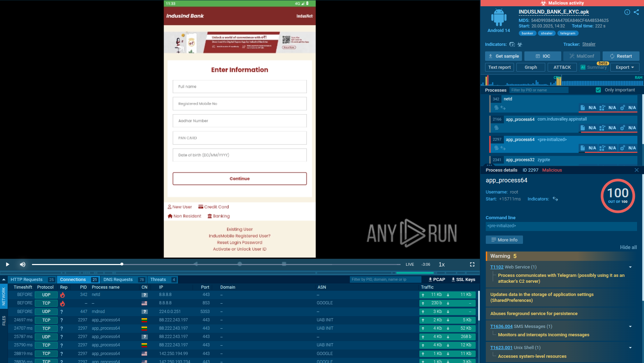The height and width of the screenshot is (363, 644).
Task: Click the video progress slider handle
Action: pos(122,264)
